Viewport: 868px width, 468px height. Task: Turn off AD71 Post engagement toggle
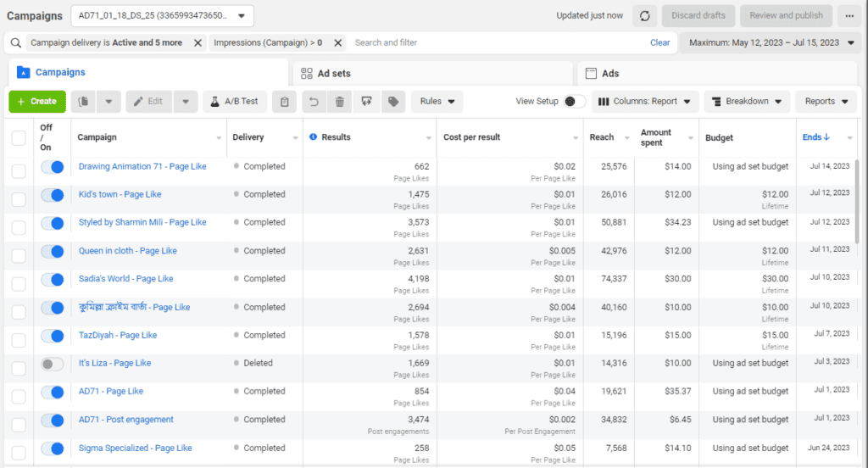tap(53, 421)
